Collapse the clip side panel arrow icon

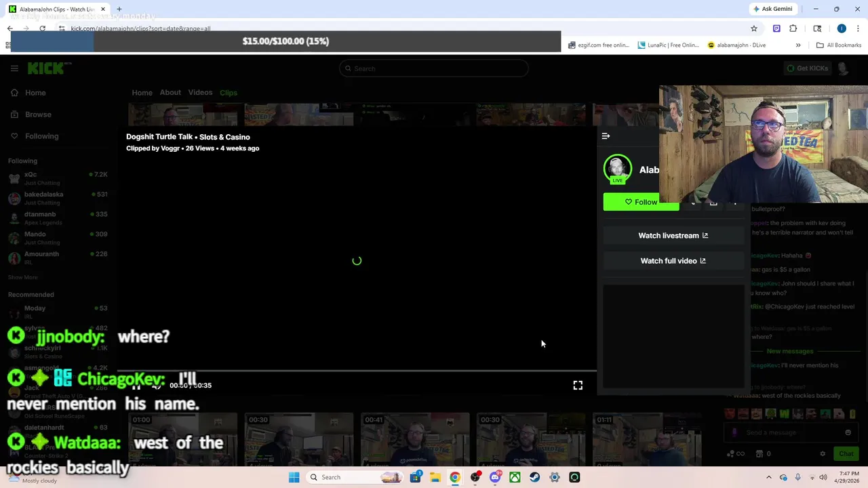[606, 136]
